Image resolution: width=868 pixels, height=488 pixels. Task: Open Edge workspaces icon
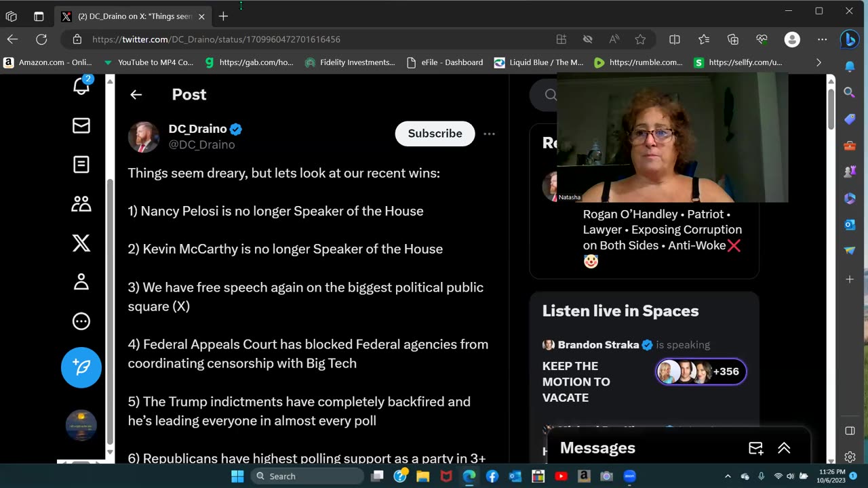tap(11, 16)
